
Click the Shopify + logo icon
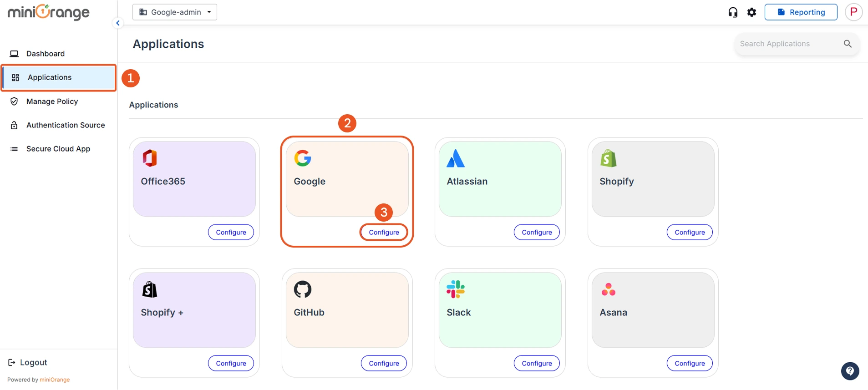tap(150, 289)
